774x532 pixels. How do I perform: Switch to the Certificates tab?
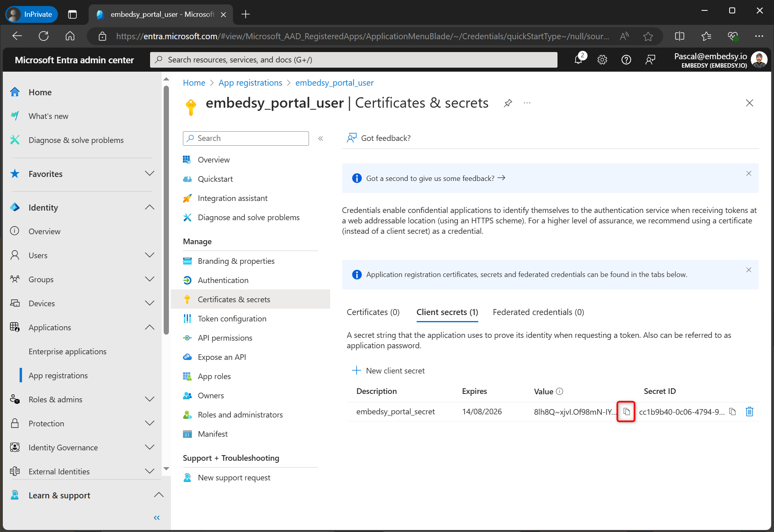(x=373, y=312)
